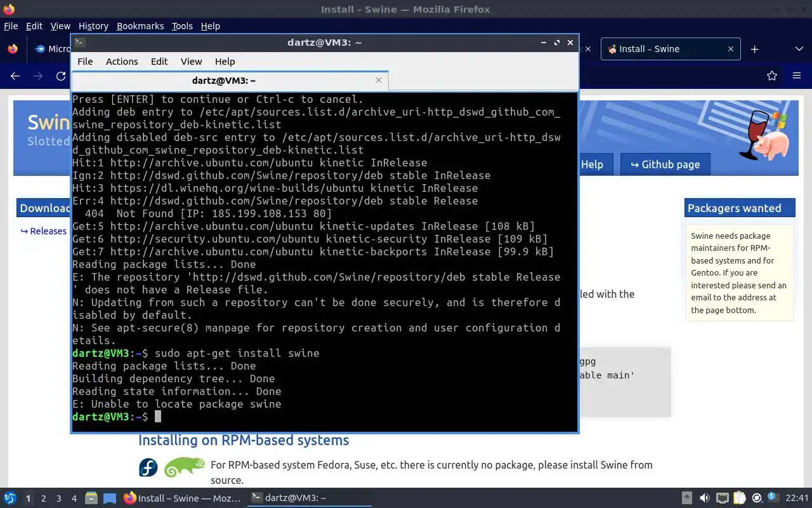Click the pinned Firefox tab icon
The height and width of the screenshot is (508, 812).
tap(13, 49)
